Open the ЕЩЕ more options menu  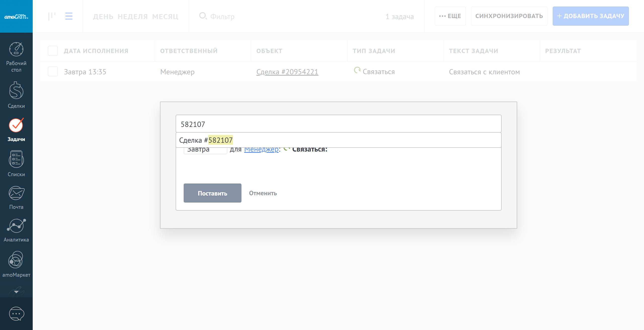450,16
